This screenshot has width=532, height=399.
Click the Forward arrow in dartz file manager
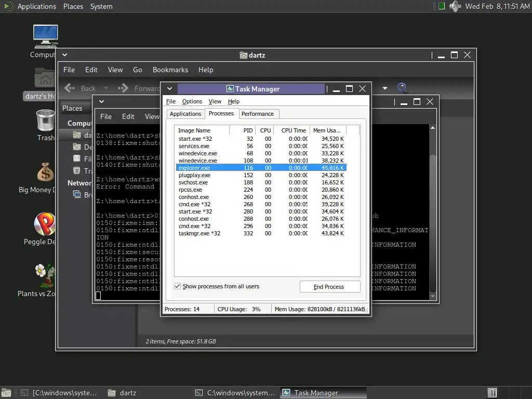pyautogui.click(x=123, y=88)
